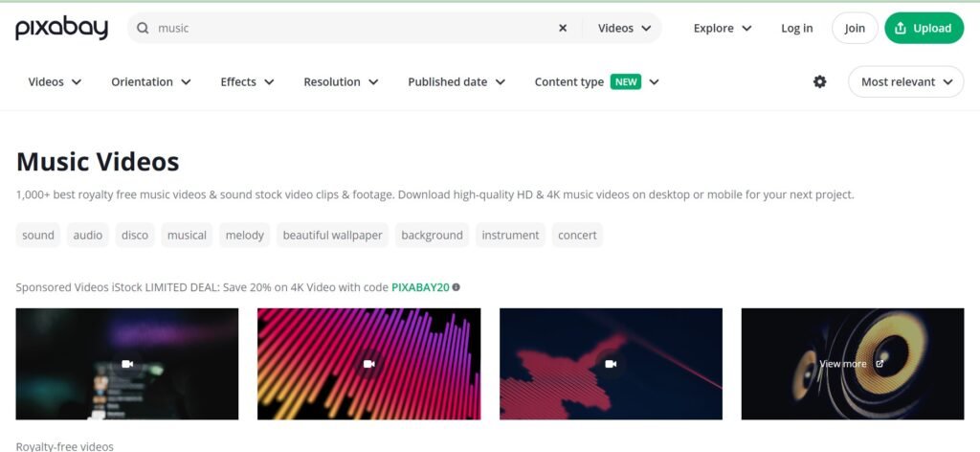Viewport: 980px width, 452px height.
Task: Open the Most relevant sort dropdown
Action: click(906, 82)
